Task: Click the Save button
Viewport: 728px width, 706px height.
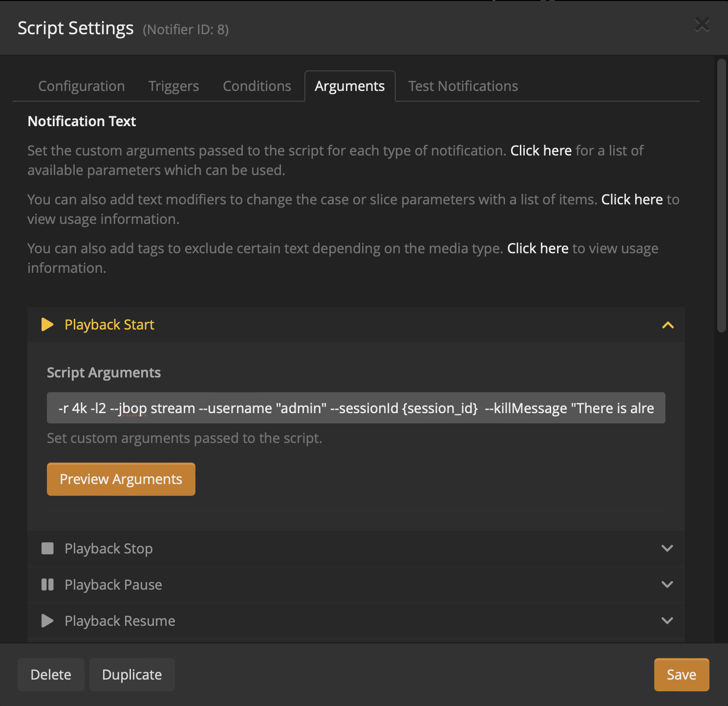Action: point(681,675)
